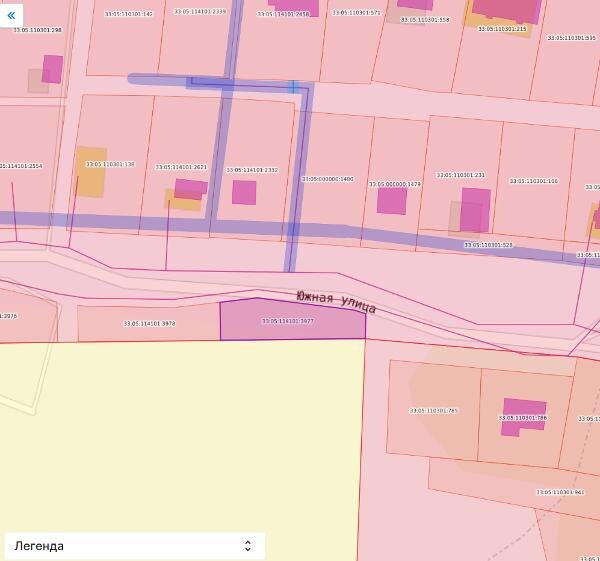
Task: Click parcel label 33:05:110301:785
Action: pos(434,411)
